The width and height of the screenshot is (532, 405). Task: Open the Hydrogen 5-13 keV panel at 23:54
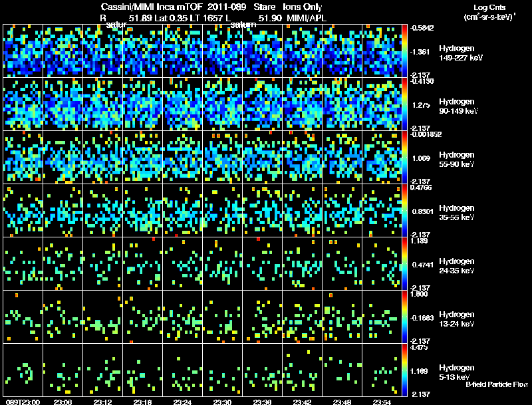(x=382, y=370)
